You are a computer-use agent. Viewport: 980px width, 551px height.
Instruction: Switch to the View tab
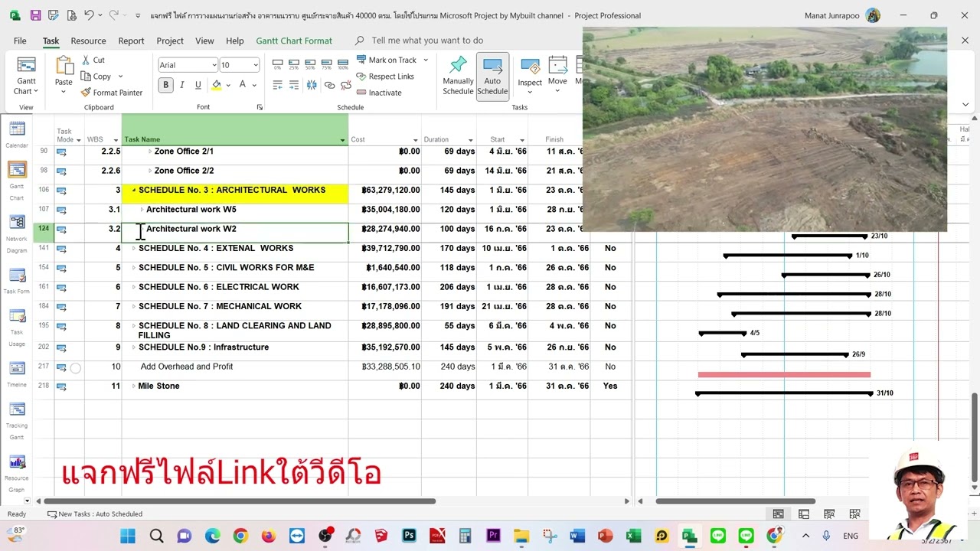[x=204, y=41]
